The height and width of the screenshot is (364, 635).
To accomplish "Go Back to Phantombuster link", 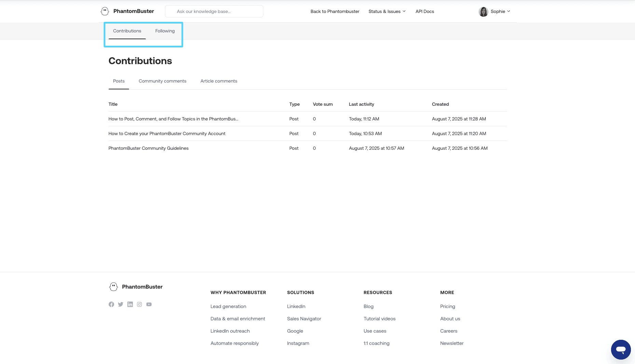I will pos(335,11).
